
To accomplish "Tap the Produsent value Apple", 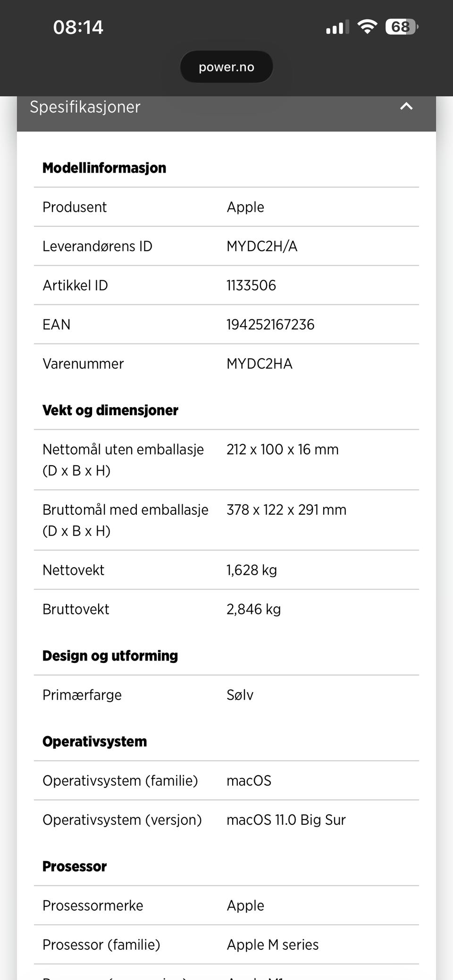I will coord(245,207).
